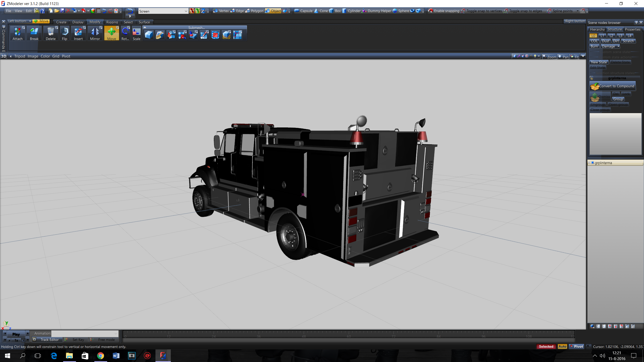Open the Properties tab in nodes browser

pos(632,29)
